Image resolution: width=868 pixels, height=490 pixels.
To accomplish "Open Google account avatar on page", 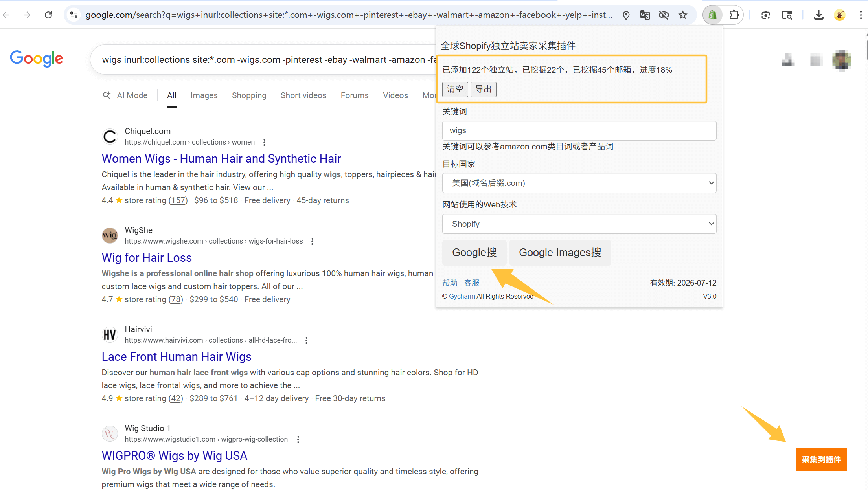I will point(842,60).
